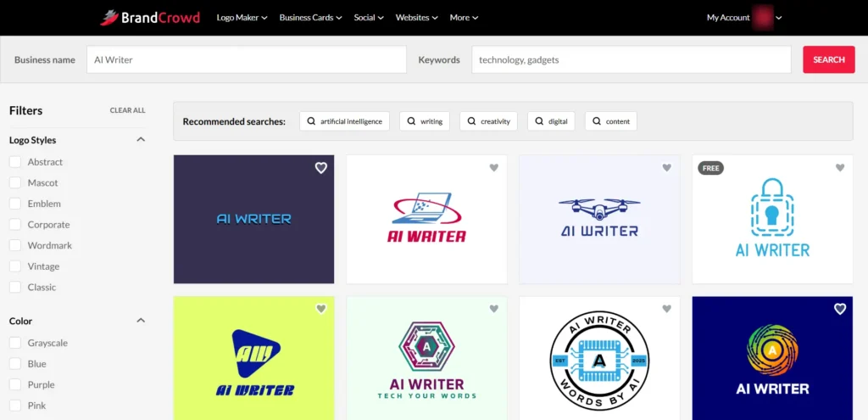Open the More dropdown menu
868x420 pixels.
pos(464,18)
